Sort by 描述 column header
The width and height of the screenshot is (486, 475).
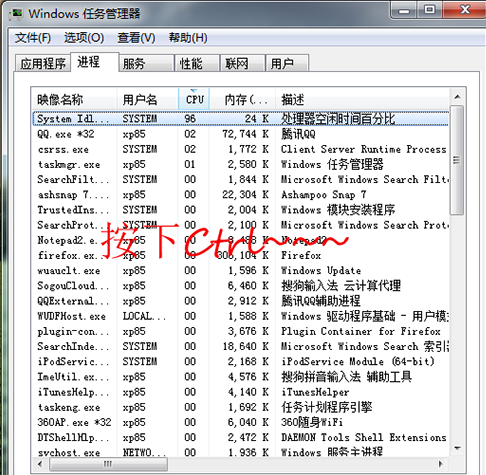(x=362, y=99)
